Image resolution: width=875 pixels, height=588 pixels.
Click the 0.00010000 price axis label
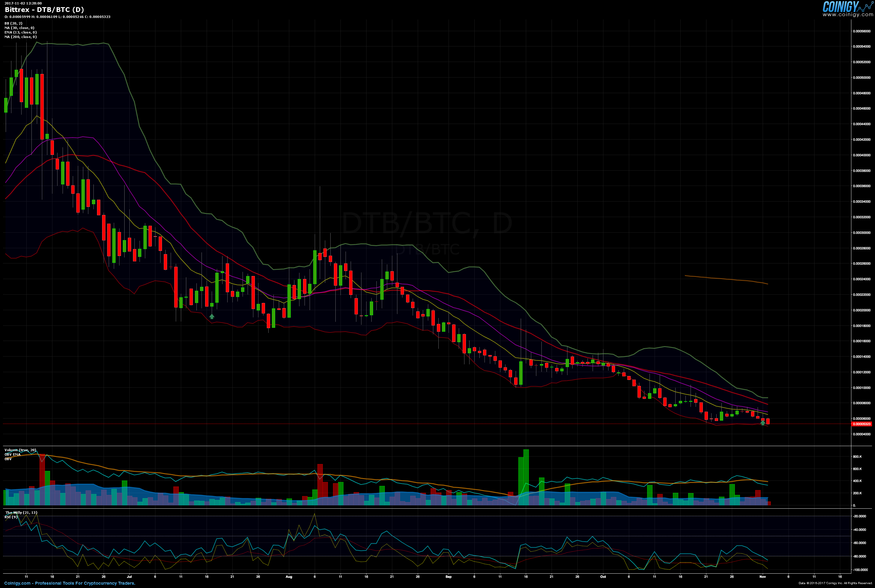[x=862, y=388]
